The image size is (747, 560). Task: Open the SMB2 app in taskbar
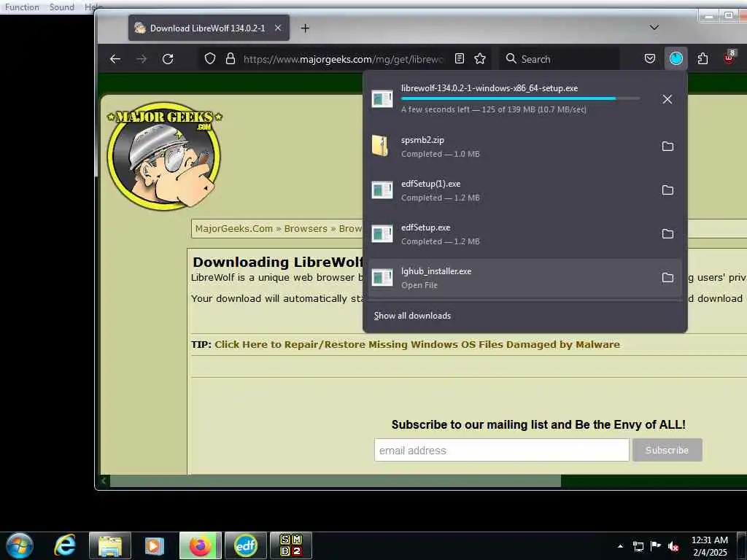pyautogui.click(x=291, y=545)
